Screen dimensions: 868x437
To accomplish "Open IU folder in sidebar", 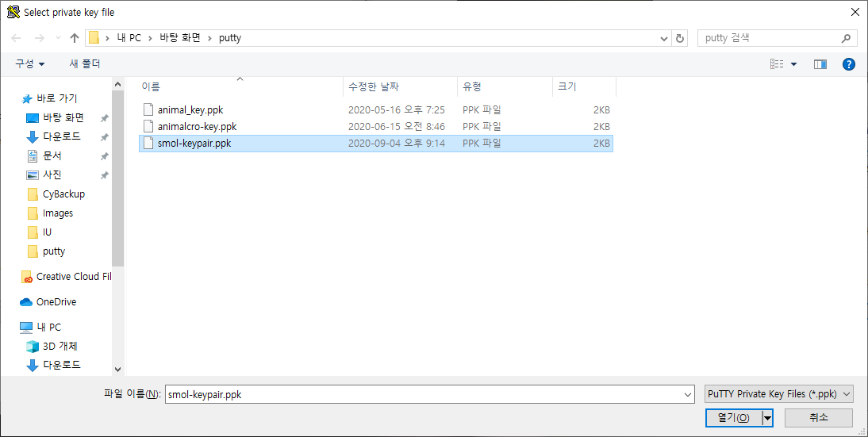I will 47,232.
